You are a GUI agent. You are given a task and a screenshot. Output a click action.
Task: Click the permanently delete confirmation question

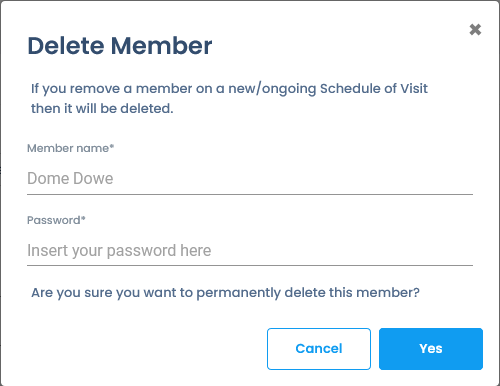pos(225,293)
